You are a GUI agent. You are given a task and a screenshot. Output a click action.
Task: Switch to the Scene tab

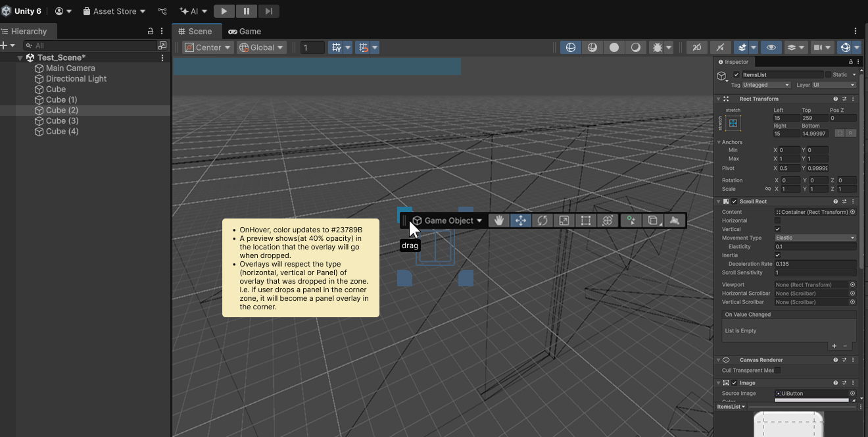pyautogui.click(x=195, y=31)
